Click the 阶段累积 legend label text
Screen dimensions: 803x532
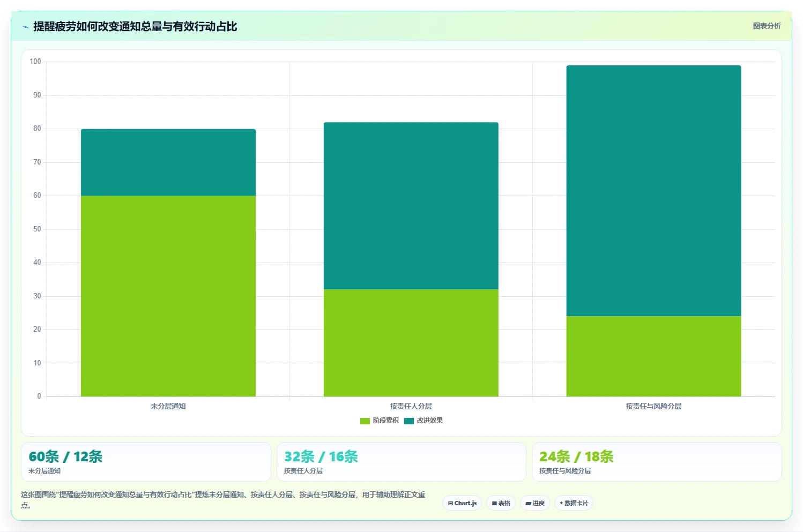point(386,421)
